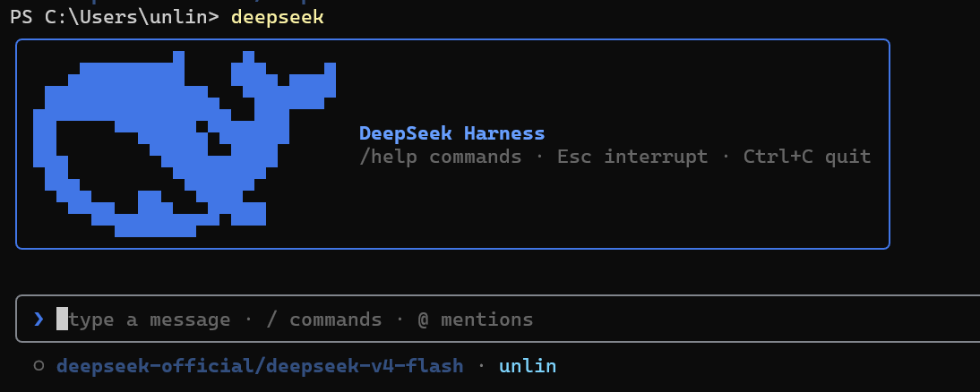Click the /help commands hint
The width and height of the screenshot is (980, 392).
pyautogui.click(x=440, y=156)
